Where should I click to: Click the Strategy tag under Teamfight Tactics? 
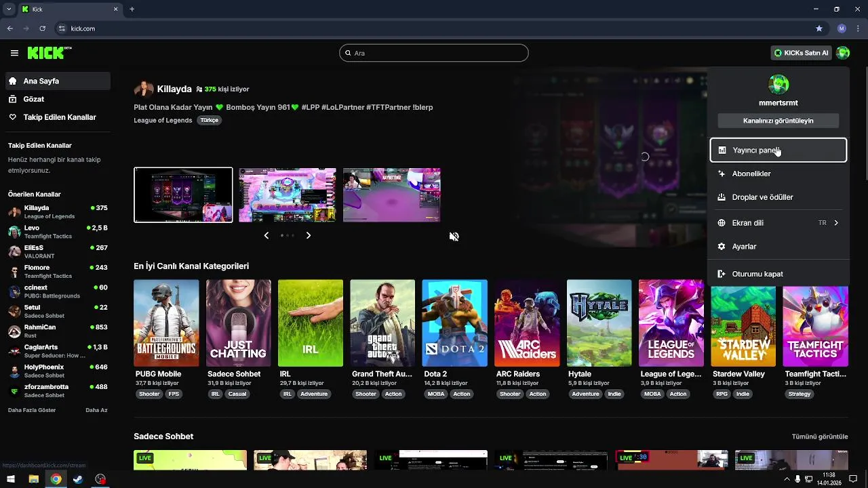(x=800, y=394)
